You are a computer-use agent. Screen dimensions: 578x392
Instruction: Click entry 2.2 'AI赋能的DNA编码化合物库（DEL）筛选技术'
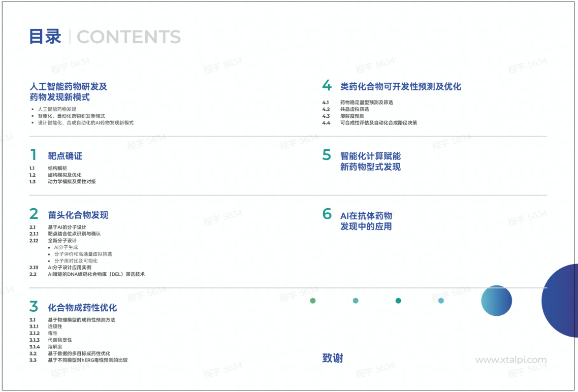click(x=96, y=274)
